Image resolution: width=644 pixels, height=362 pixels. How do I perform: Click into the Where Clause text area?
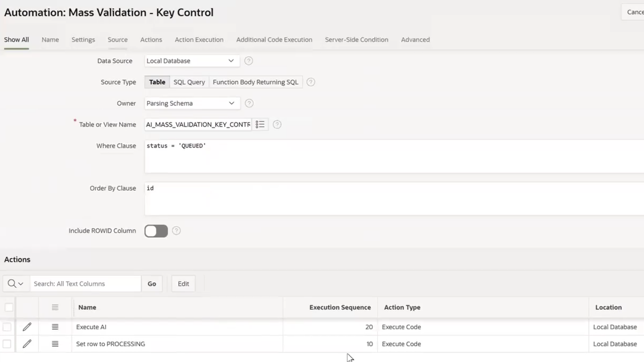pos(385,157)
